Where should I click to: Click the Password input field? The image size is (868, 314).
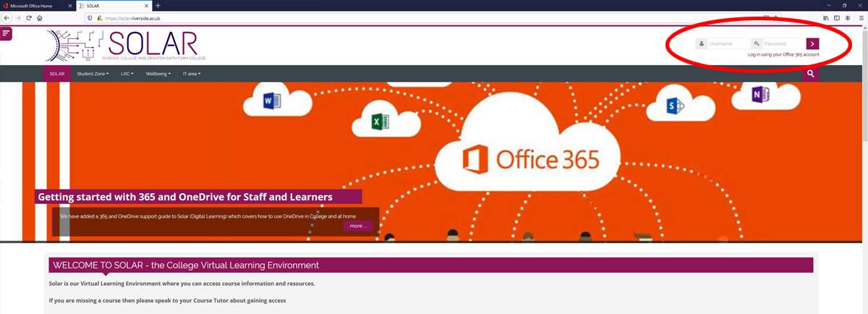[784, 43]
